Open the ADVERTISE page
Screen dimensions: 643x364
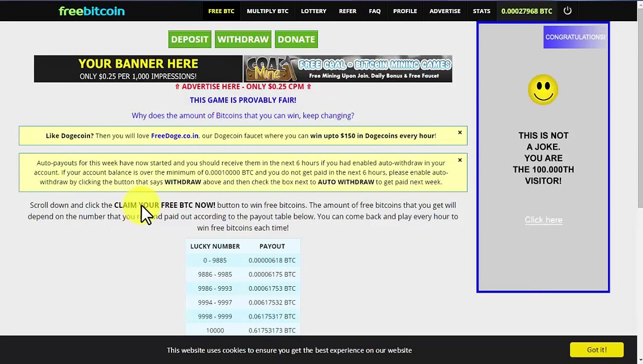pos(445,11)
